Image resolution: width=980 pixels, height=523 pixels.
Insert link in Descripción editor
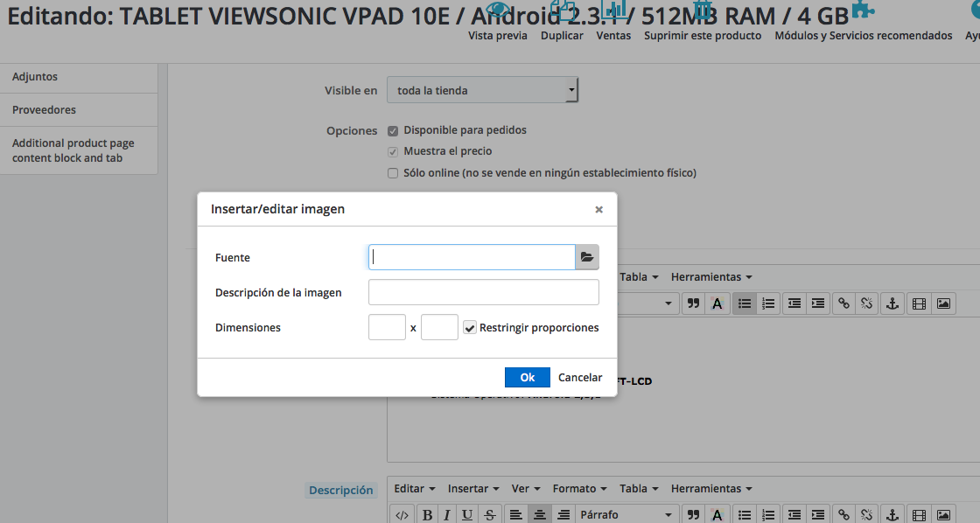click(x=843, y=515)
